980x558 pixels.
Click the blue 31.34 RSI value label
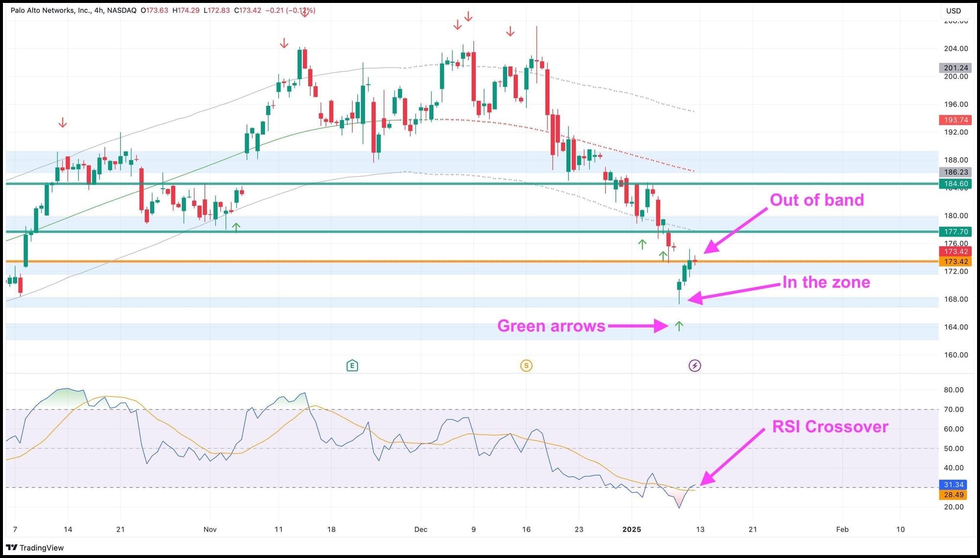click(x=953, y=484)
